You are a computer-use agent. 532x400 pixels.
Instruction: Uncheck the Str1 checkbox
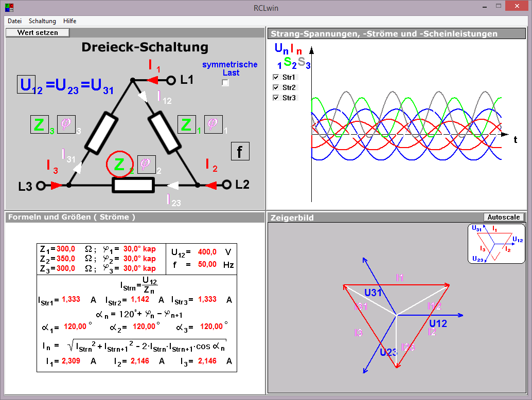(276, 77)
